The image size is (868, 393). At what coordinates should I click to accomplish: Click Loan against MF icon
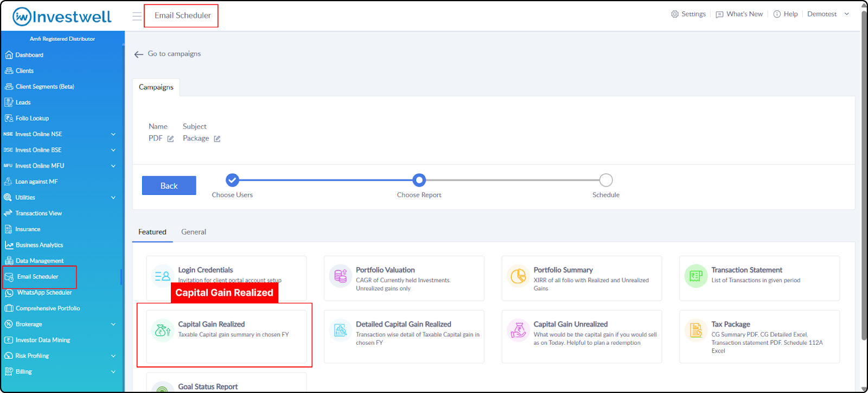point(8,181)
